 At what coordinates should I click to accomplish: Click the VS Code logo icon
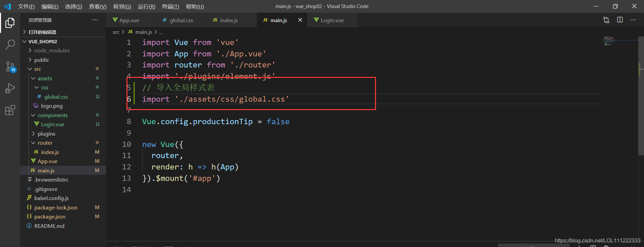(x=7, y=6)
